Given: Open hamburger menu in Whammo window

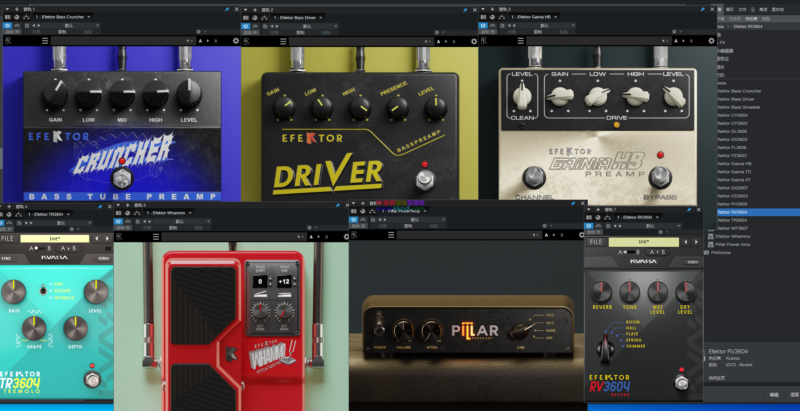Looking at the screenshot, I should pyautogui.click(x=156, y=237).
